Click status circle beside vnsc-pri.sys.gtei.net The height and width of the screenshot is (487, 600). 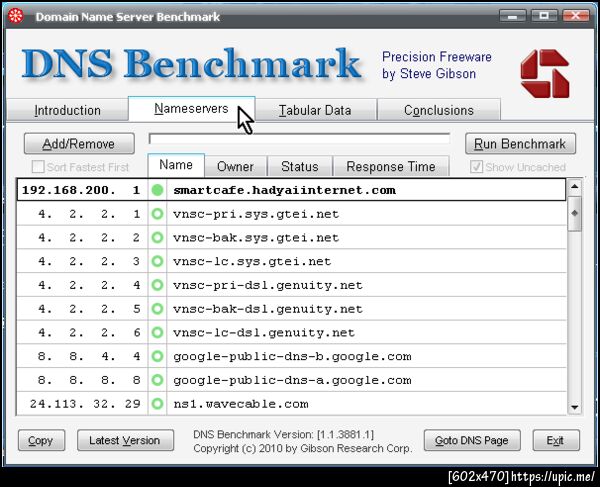click(x=157, y=214)
